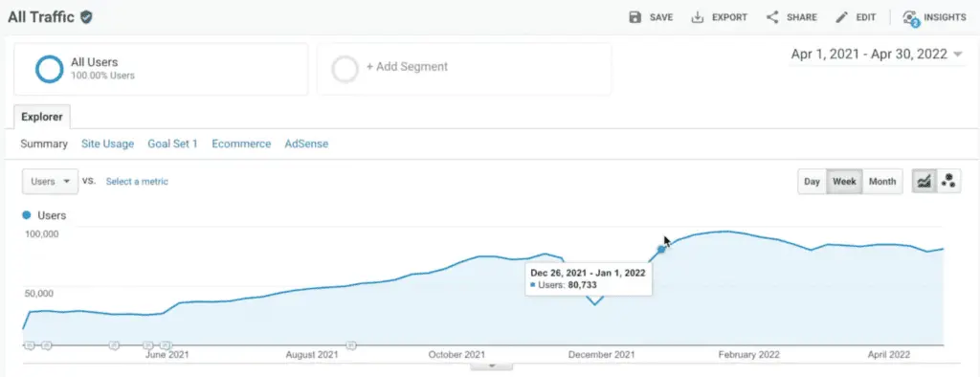Save the report with the SAVE button
This screenshot has height=377, width=980.
click(x=651, y=17)
